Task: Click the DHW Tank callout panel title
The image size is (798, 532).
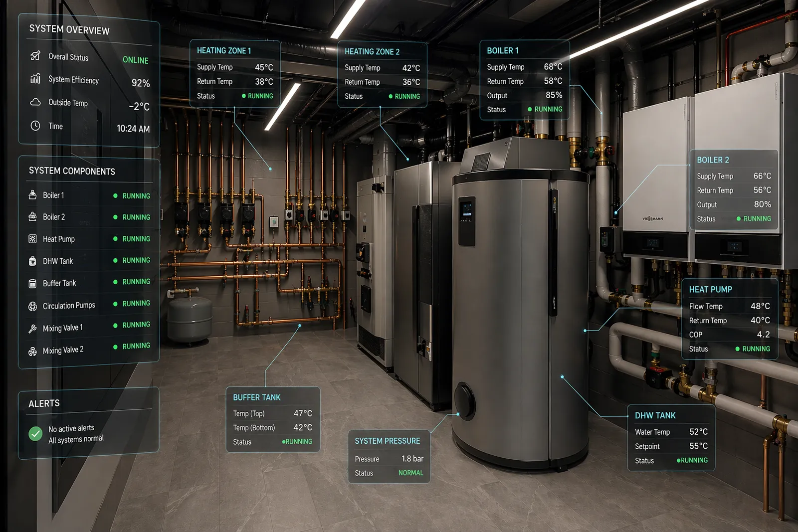Action: (x=655, y=415)
